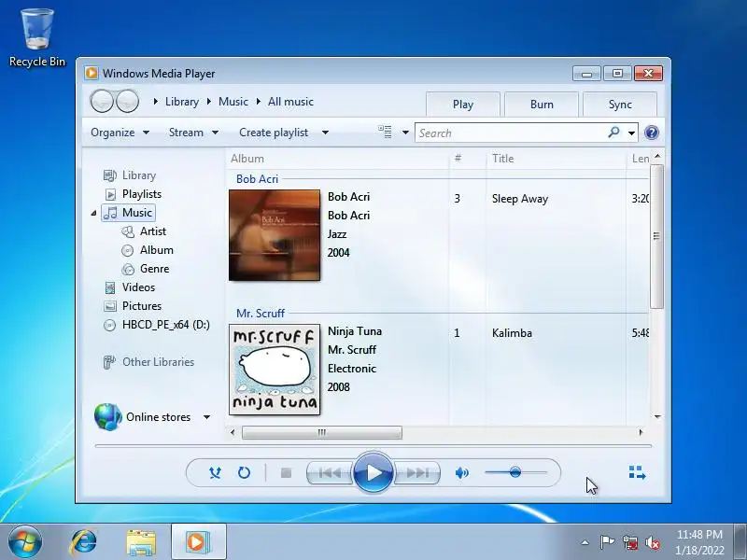Viewport: 747px width, 560px height.
Task: Click All music in the breadcrumb
Action: point(290,102)
